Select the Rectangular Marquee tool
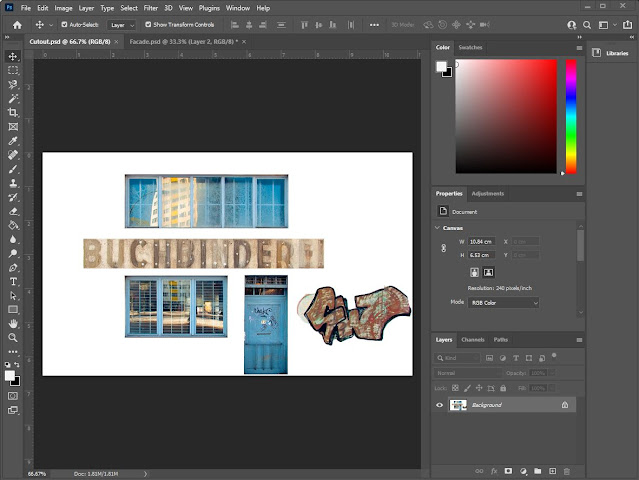 click(x=13, y=70)
